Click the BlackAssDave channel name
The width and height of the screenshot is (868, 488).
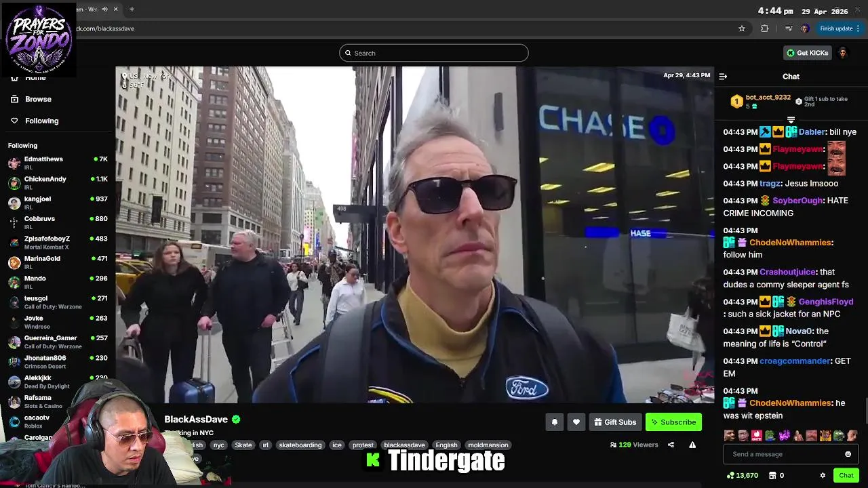pyautogui.click(x=196, y=420)
